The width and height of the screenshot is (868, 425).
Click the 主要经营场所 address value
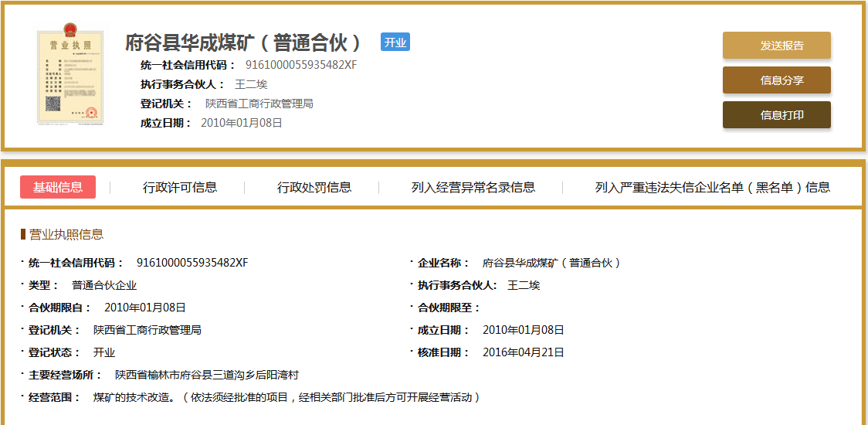207,375
